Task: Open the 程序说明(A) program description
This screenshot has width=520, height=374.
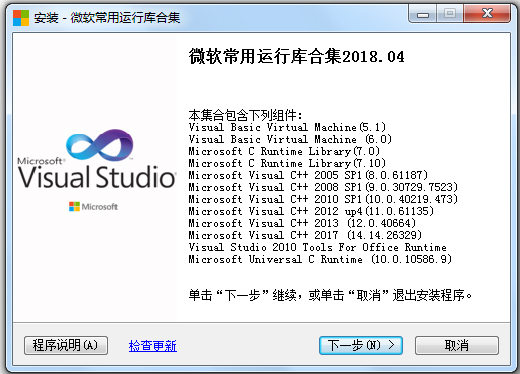Action: point(66,345)
